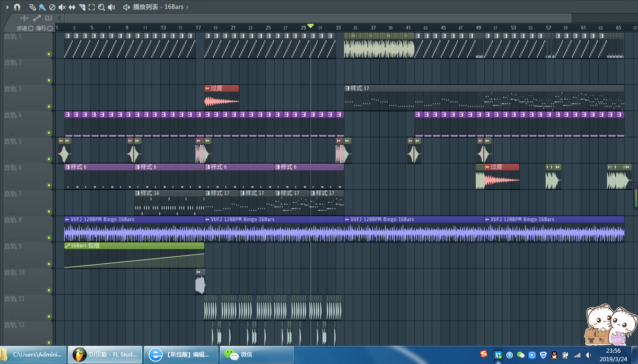
Task: Expand the arrow after 16Bars title
Action: coord(188,7)
